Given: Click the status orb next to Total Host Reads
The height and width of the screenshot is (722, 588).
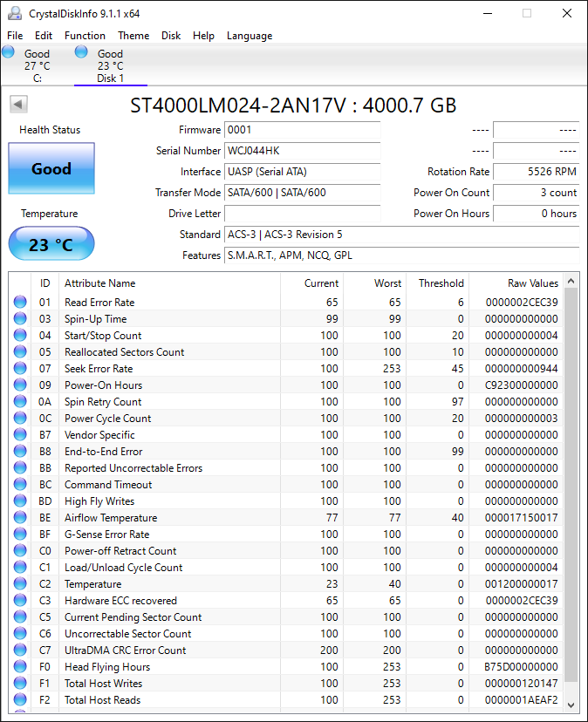Looking at the screenshot, I should point(20,700).
